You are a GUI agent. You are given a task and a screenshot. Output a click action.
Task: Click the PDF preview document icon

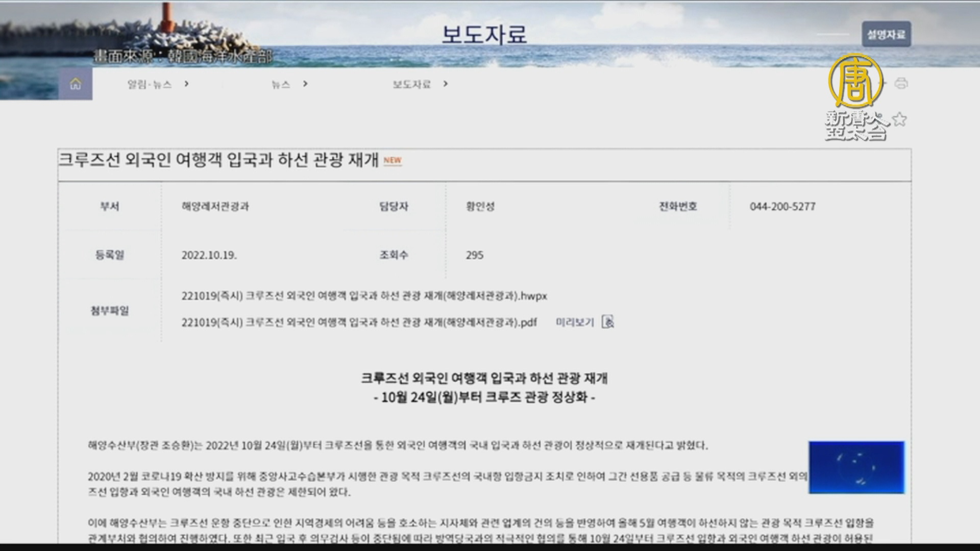coord(607,322)
